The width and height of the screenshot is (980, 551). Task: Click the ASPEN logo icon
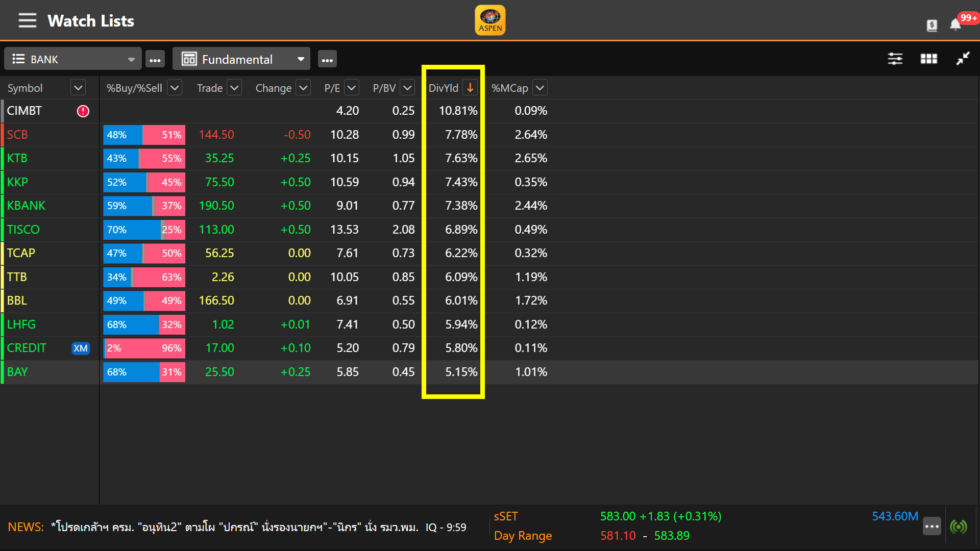490,20
